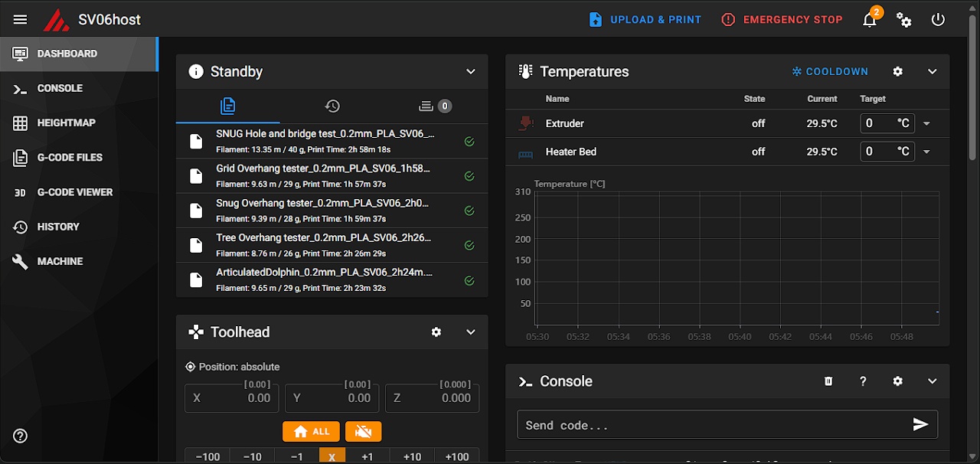Image resolution: width=980 pixels, height=464 pixels.
Task: Move toolhead by +100
Action: (x=457, y=456)
